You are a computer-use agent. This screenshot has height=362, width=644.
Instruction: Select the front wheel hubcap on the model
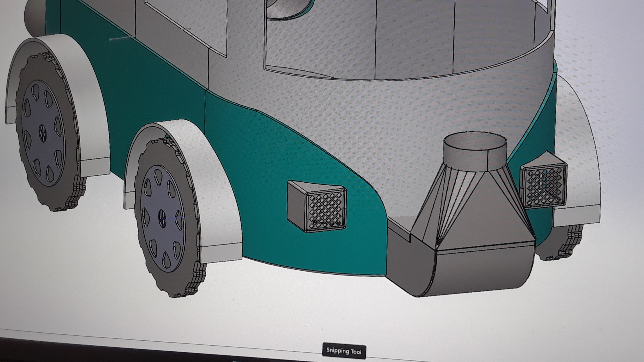pos(163,219)
